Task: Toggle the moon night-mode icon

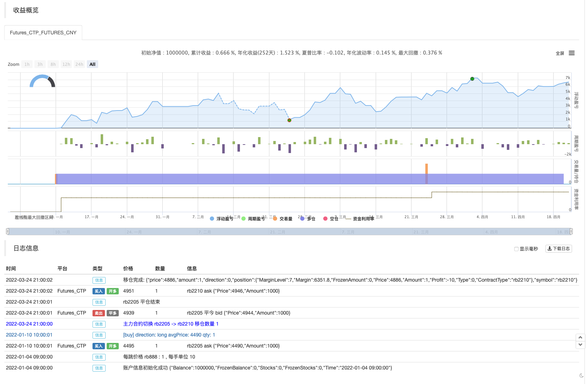Action: click(581, 375)
